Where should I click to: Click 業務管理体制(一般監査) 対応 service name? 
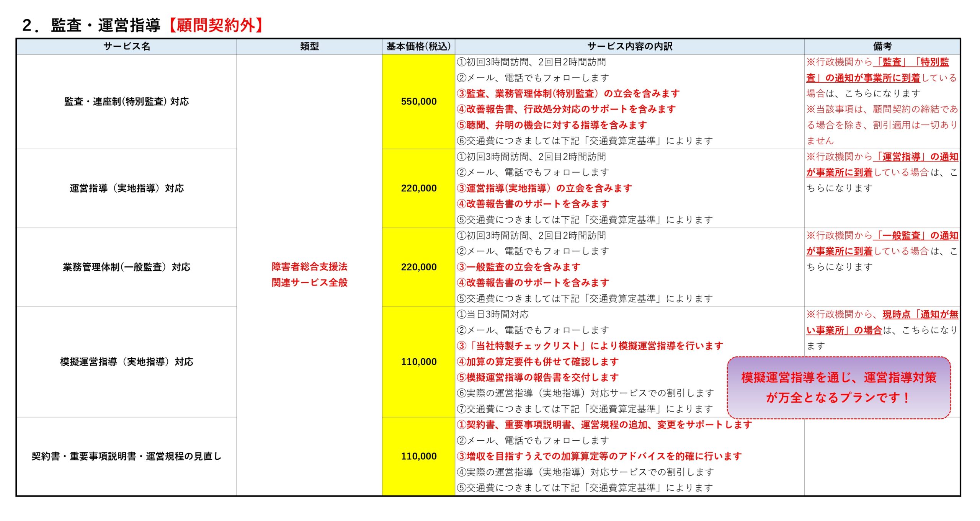pos(126,267)
